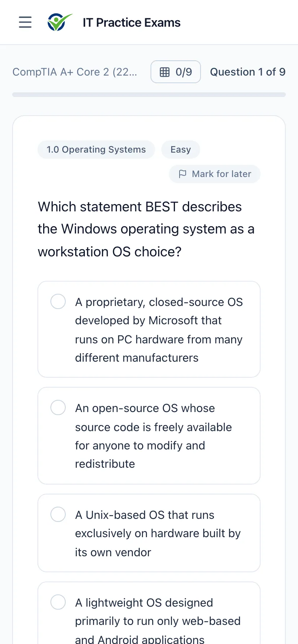This screenshot has height=644, width=298.
Task: Click the IT Practice Exams title link
Action: tap(131, 23)
